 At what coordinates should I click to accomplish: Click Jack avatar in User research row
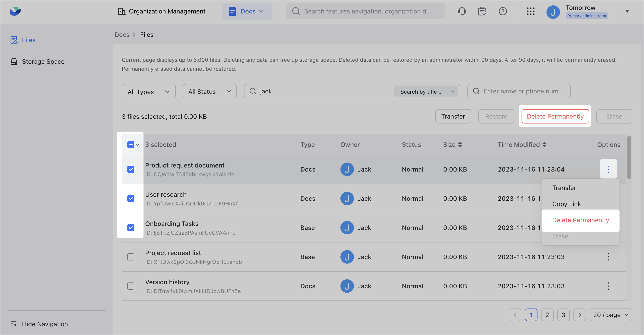tap(347, 199)
